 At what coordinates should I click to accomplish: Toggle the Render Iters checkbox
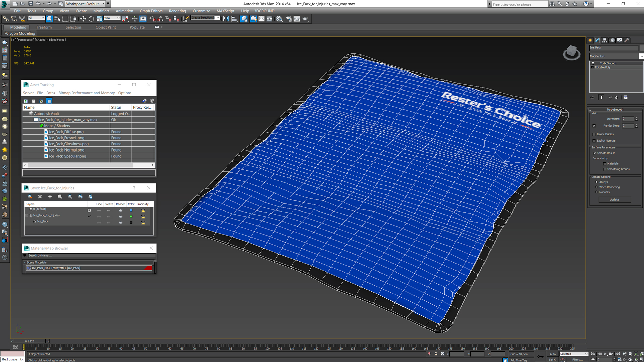(x=594, y=126)
